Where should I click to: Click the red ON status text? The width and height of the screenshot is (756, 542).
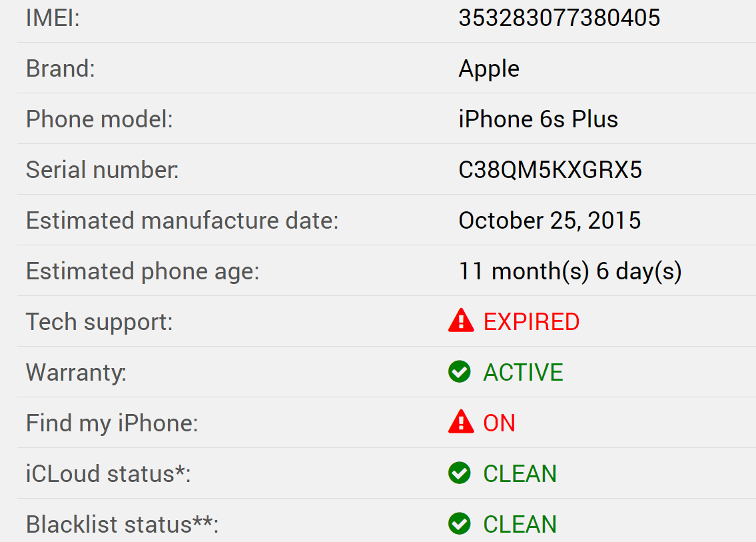[x=499, y=423]
